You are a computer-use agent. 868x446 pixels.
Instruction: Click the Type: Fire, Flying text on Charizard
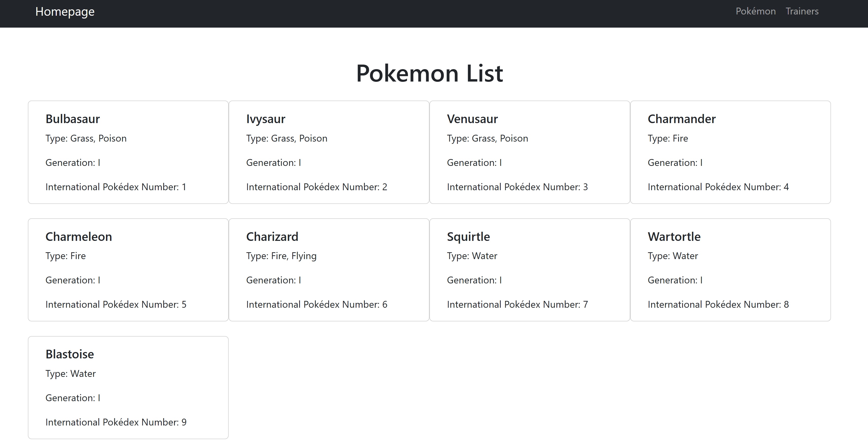click(281, 256)
